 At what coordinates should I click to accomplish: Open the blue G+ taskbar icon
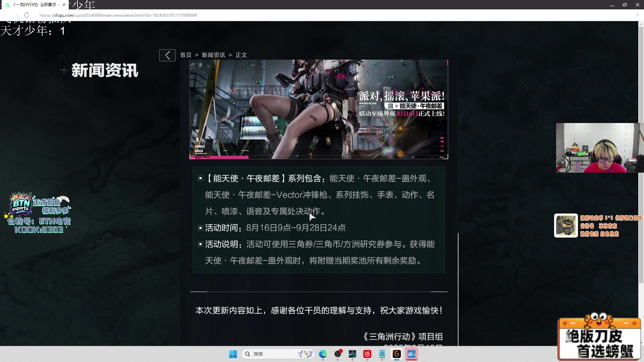412,354
